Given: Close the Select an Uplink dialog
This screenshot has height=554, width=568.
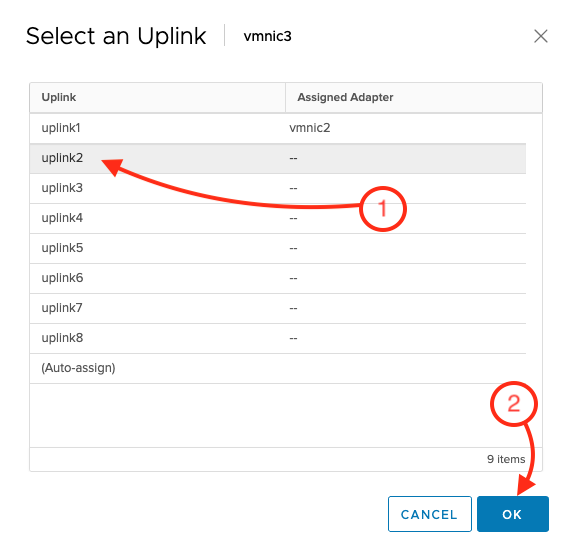Looking at the screenshot, I should pyautogui.click(x=540, y=36).
